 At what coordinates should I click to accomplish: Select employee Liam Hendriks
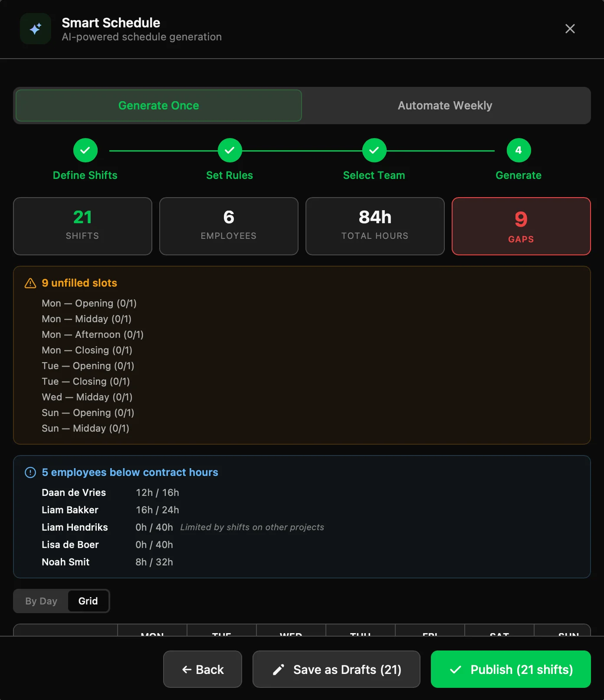[75, 527]
